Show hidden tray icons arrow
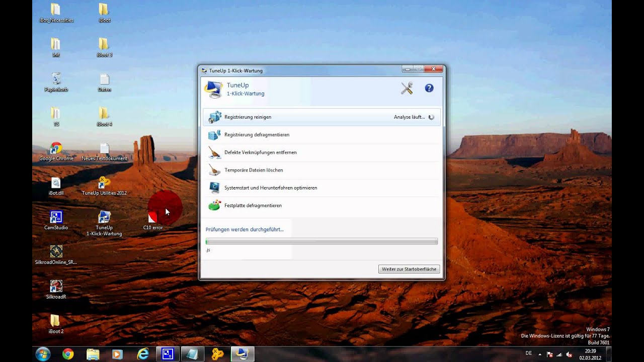 pyautogui.click(x=540, y=354)
